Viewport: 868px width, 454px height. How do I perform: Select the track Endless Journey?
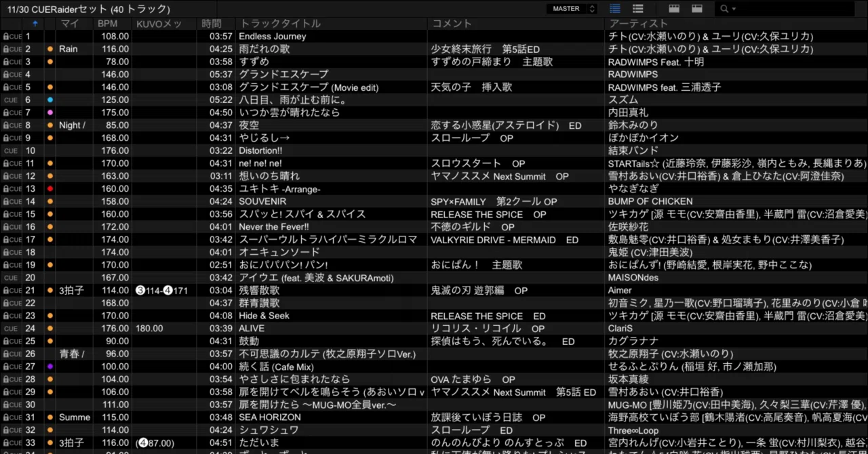(x=273, y=37)
